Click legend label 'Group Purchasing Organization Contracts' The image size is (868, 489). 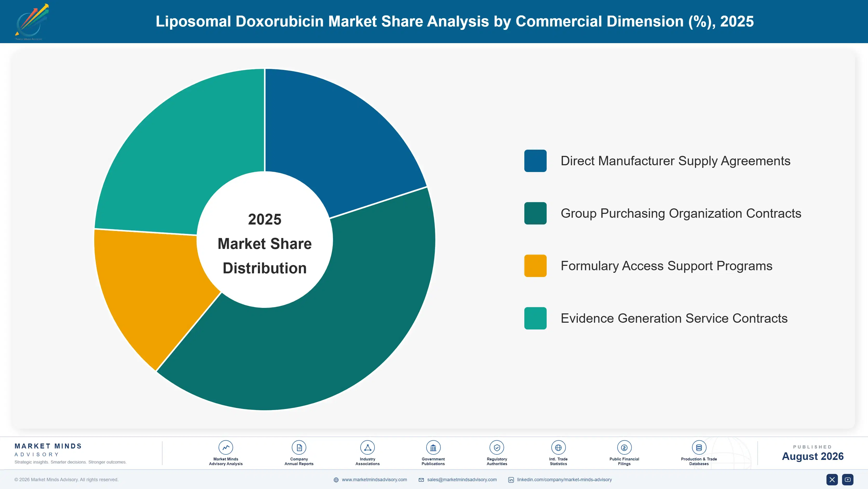click(681, 213)
